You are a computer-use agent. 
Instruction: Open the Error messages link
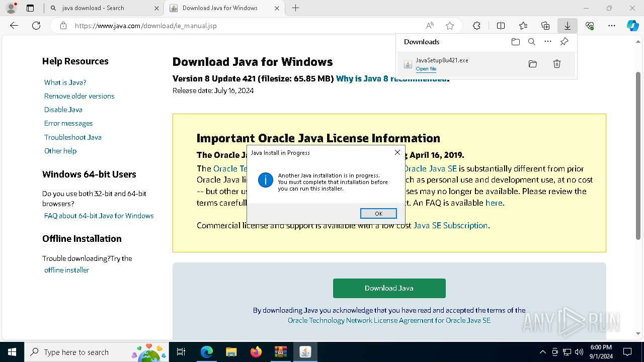68,123
